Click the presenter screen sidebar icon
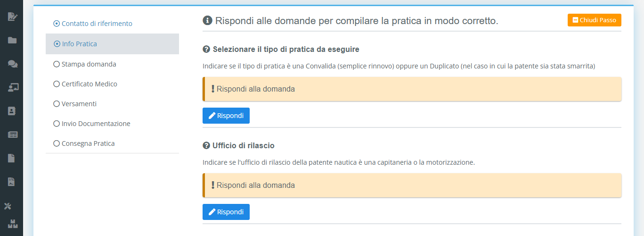Image resolution: width=644 pixels, height=236 pixels. (13, 87)
